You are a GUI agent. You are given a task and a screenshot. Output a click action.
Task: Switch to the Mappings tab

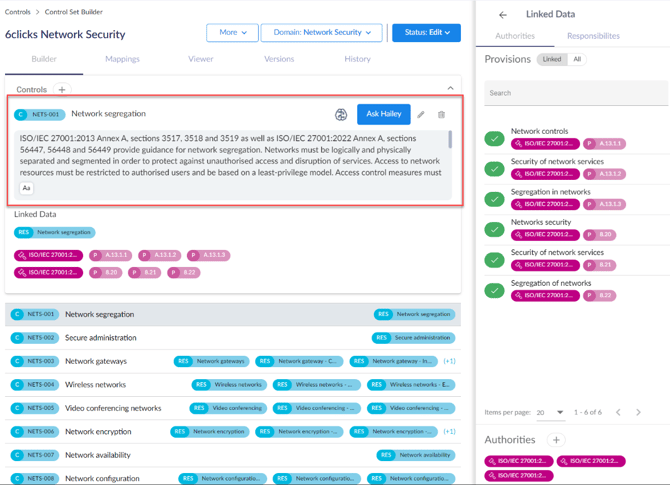coord(122,59)
